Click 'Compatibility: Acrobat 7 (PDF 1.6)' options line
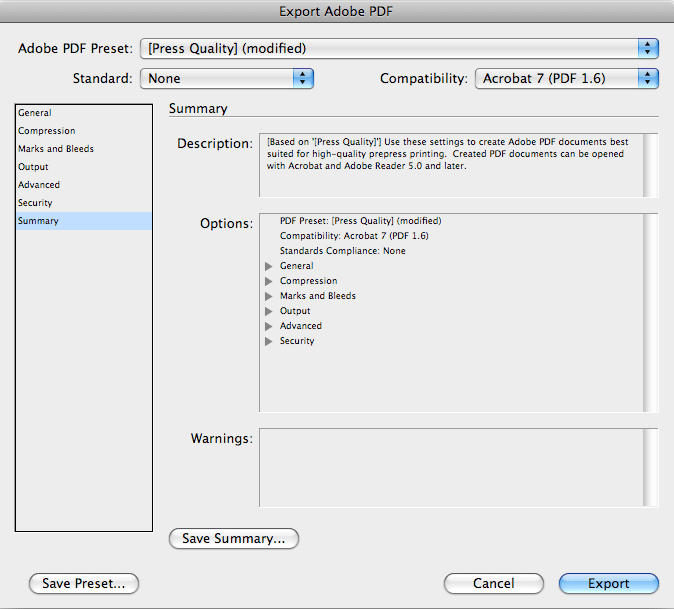Screen dimensions: 674x609 coord(354,236)
